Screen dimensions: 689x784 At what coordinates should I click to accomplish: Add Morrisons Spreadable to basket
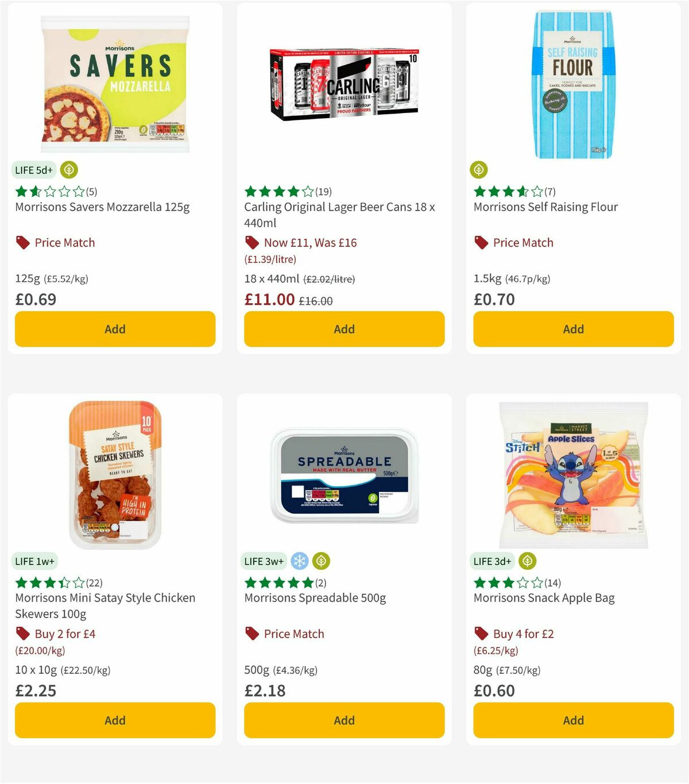[x=343, y=720]
